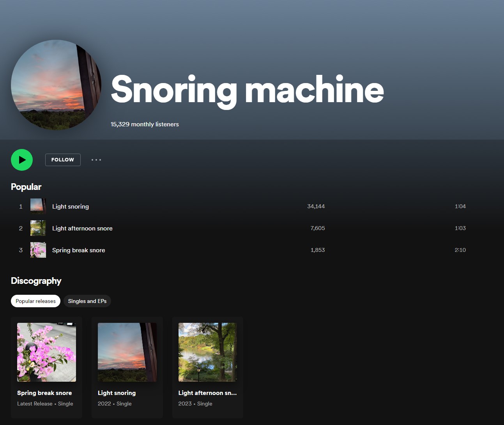Select the Popular releases filter
Image resolution: width=504 pixels, height=425 pixels.
(x=35, y=301)
